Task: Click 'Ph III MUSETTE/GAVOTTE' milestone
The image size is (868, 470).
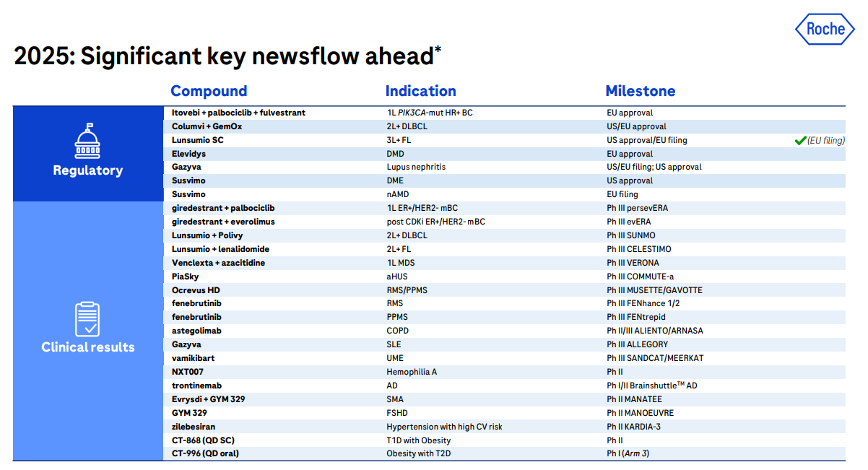Action: (x=655, y=290)
